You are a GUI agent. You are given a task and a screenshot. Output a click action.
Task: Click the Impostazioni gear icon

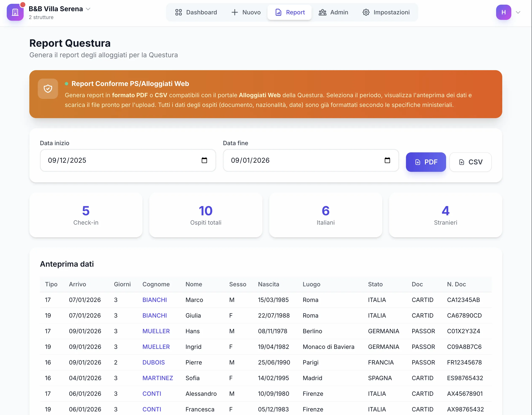[x=366, y=12]
